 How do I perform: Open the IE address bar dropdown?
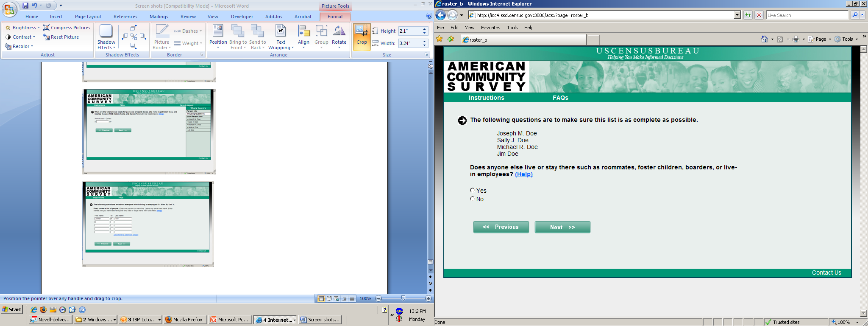click(x=737, y=15)
